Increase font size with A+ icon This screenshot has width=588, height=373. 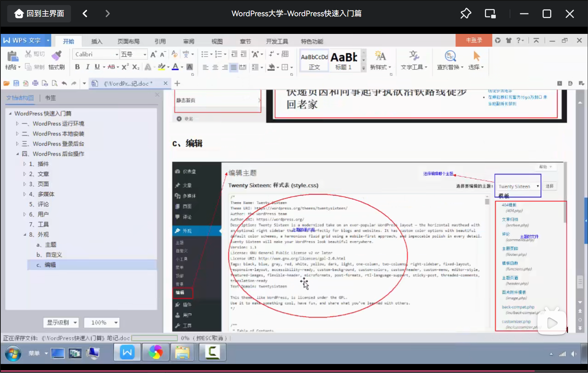tap(153, 54)
